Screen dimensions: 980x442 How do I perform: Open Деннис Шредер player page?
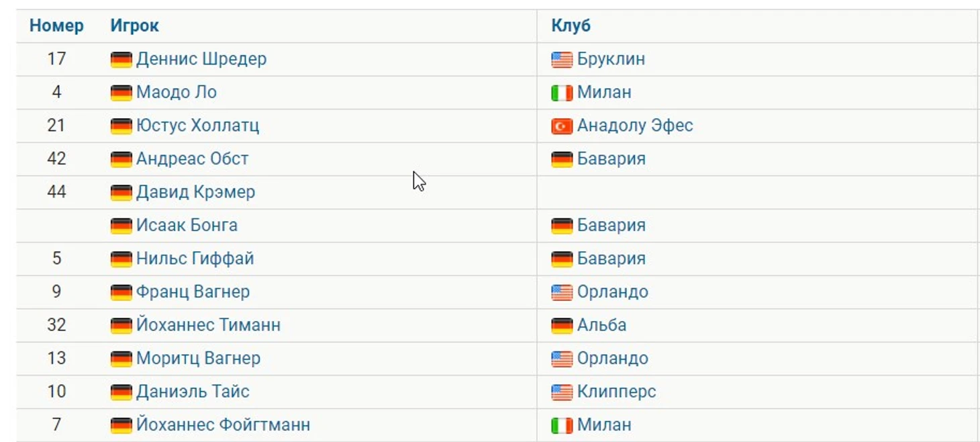[201, 59]
